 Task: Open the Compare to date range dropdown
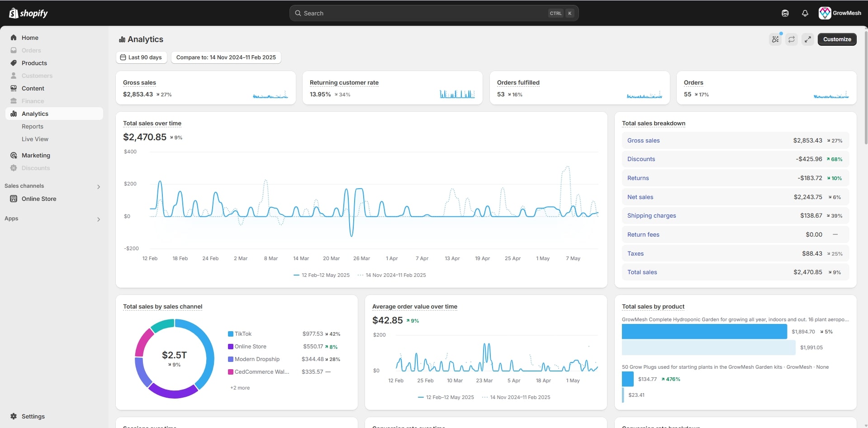click(x=226, y=57)
